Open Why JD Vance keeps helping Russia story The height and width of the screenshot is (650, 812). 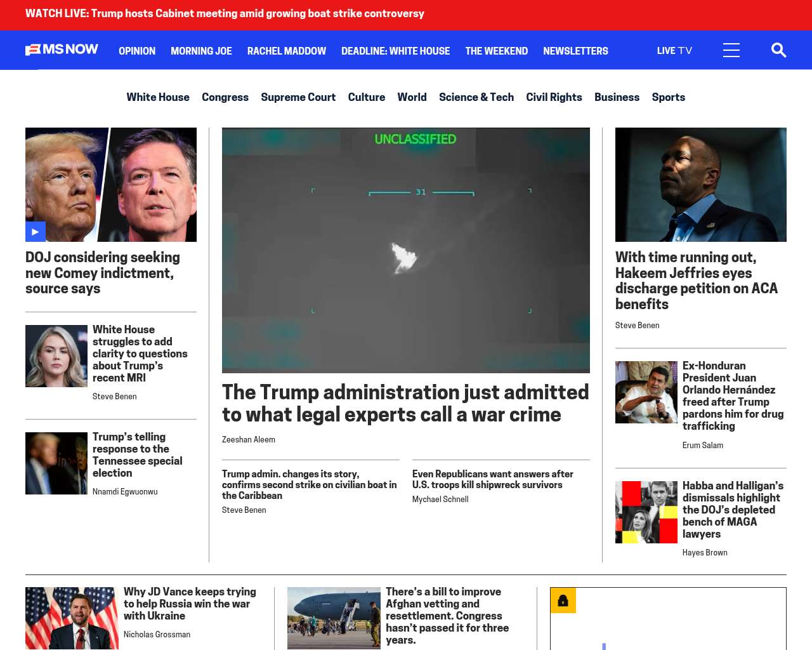(190, 604)
